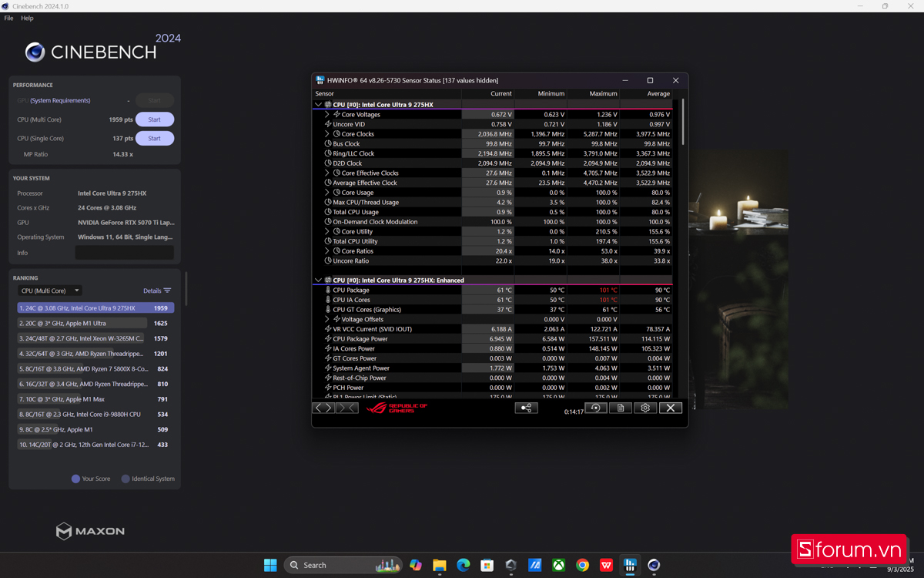Click the Details filter icon in Ranking

167,291
